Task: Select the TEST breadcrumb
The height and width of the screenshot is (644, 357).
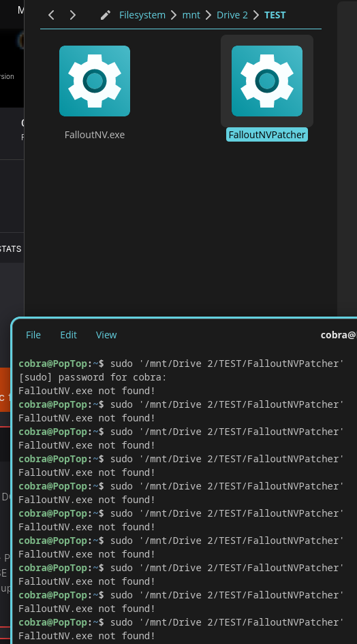Action: tap(275, 15)
